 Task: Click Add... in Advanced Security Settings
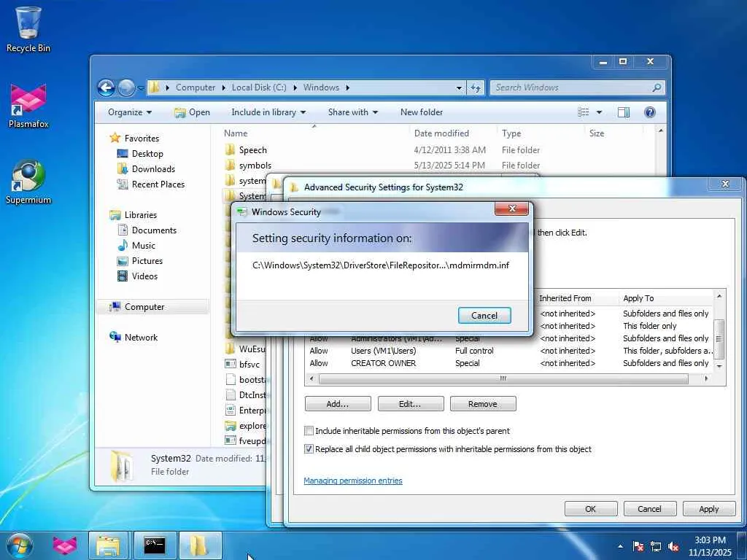coord(337,404)
